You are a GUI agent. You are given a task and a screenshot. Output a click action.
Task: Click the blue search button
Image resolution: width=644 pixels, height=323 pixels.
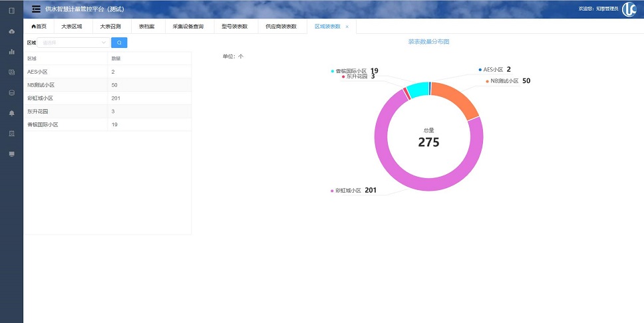coord(119,43)
